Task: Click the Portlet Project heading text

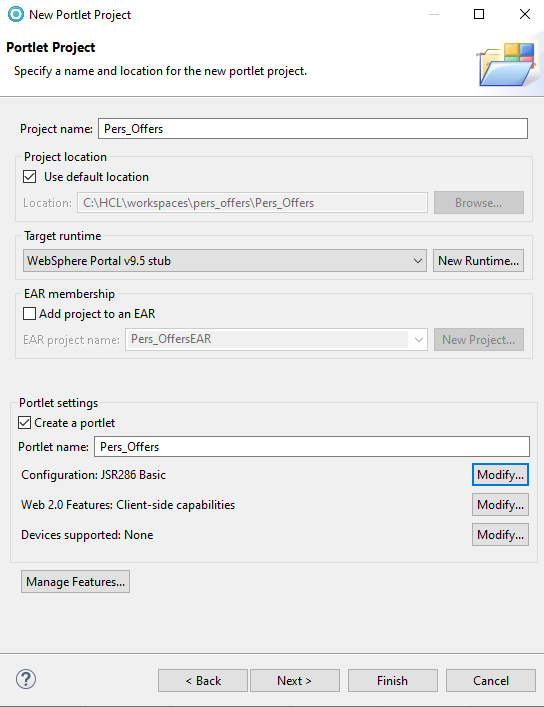Action: (x=51, y=47)
